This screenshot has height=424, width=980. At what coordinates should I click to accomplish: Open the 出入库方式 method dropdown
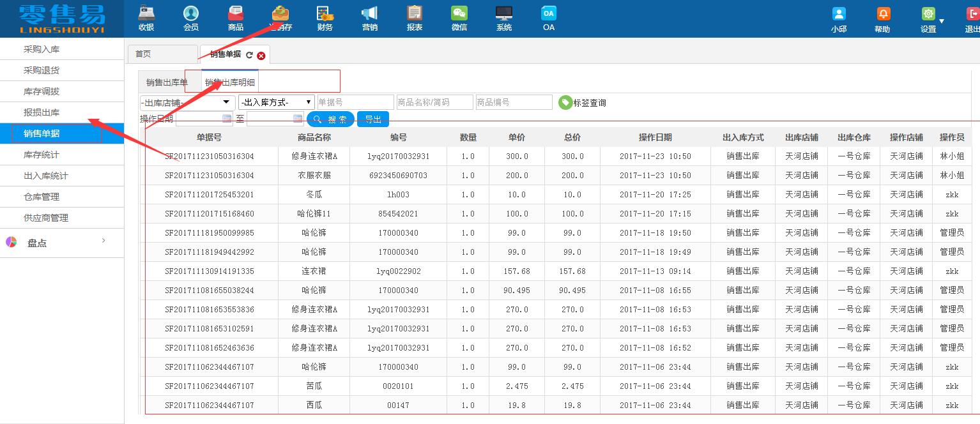click(276, 102)
